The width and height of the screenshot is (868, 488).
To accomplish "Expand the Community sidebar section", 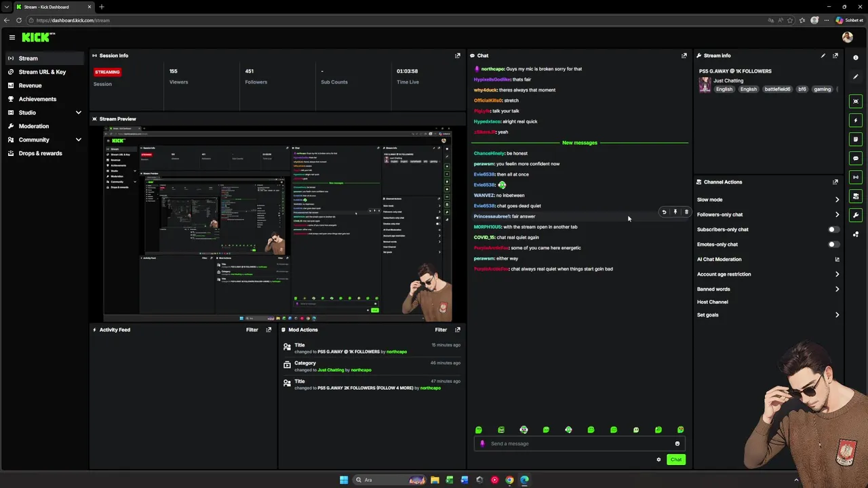I will click(79, 140).
